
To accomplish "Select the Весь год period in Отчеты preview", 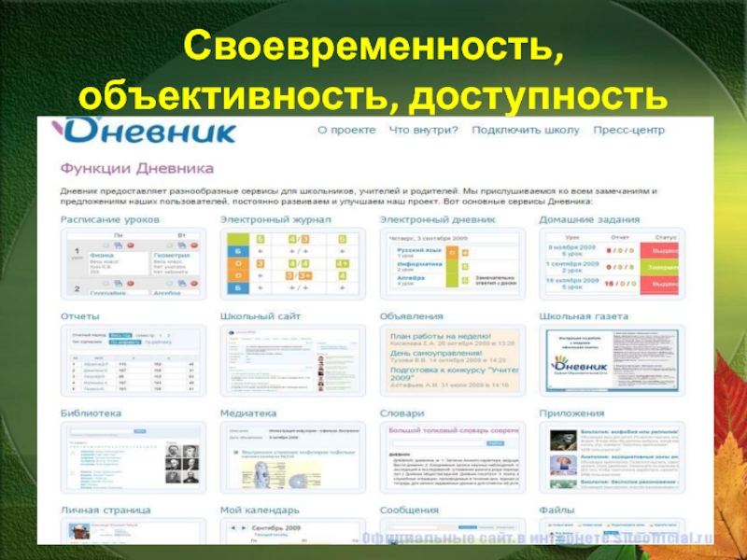I will [120, 335].
